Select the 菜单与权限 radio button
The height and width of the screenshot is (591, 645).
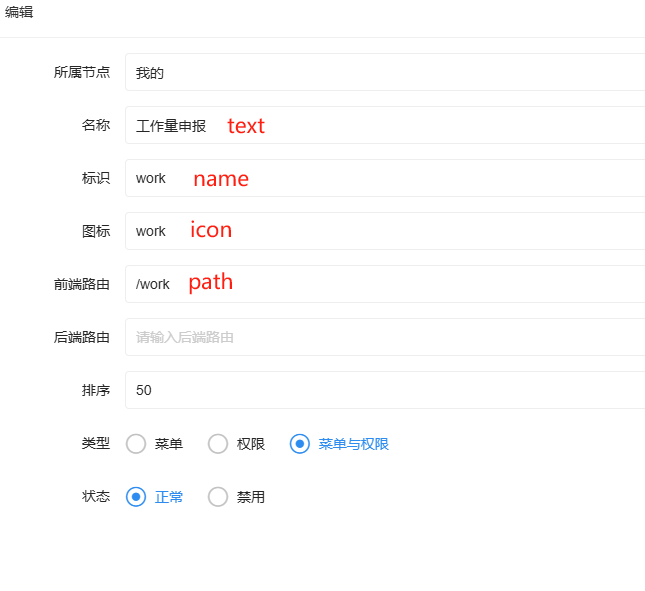click(x=300, y=444)
